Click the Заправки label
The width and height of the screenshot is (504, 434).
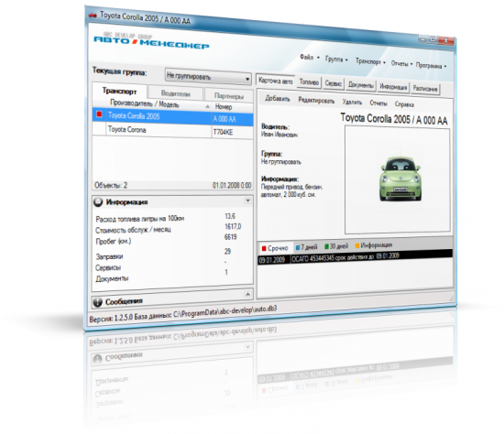click(109, 256)
